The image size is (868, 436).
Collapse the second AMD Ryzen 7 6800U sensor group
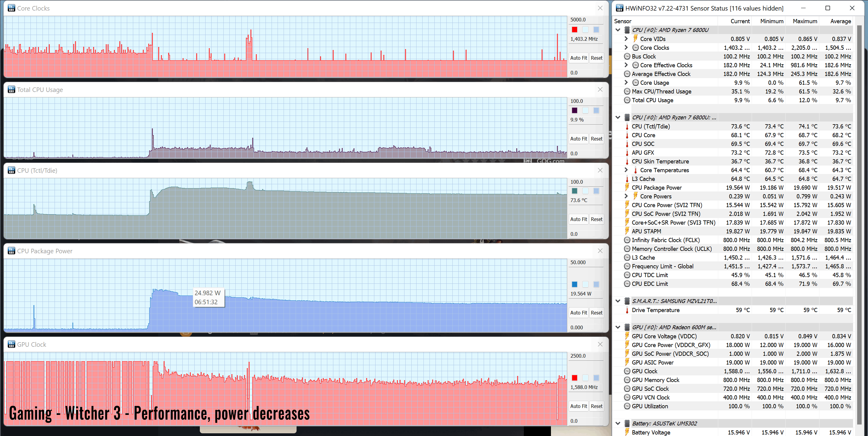[x=618, y=117]
